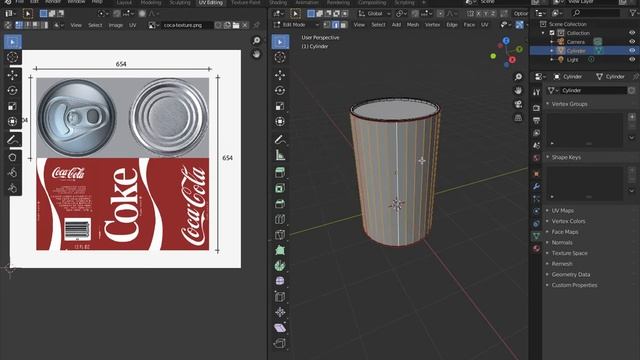
Task: Expand the UV Maps panel
Action: point(563,211)
